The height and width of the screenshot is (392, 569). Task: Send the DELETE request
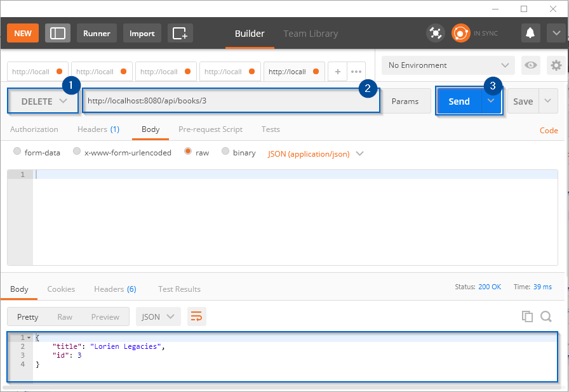(459, 101)
